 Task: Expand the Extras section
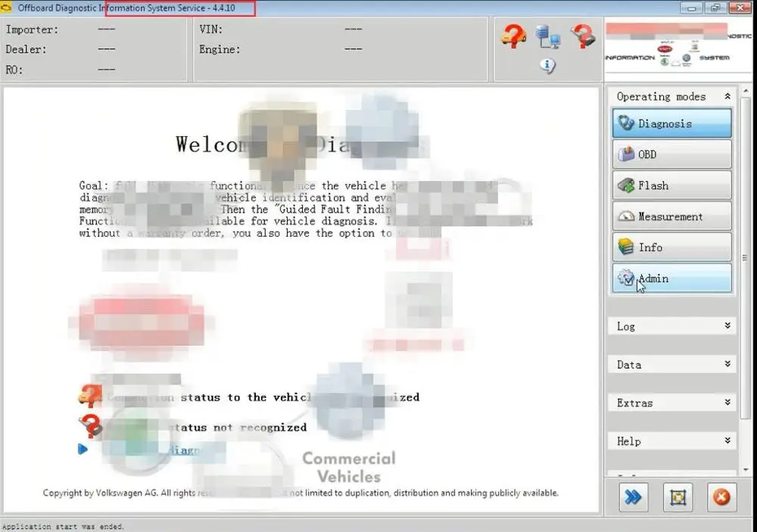[x=727, y=402]
